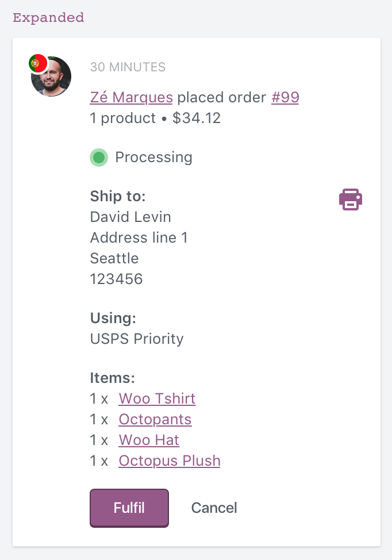Click the 30 MINUTES timestamp label
Screen dimensions: 392x560
(128, 67)
